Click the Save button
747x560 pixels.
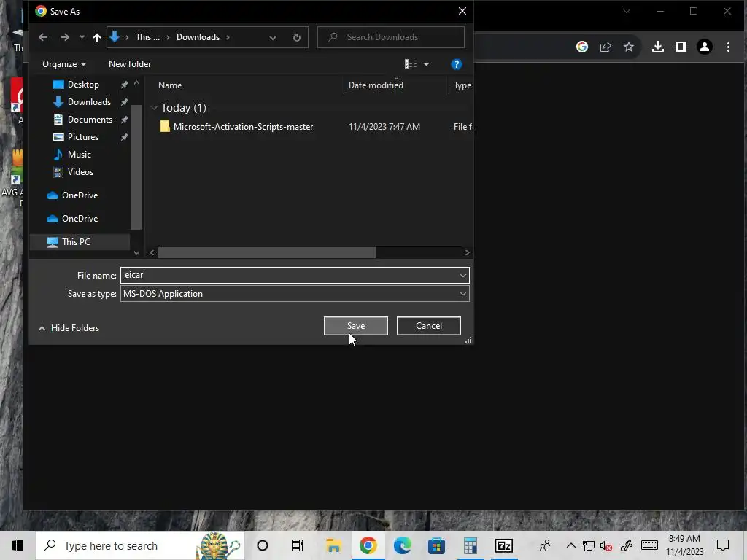click(355, 326)
